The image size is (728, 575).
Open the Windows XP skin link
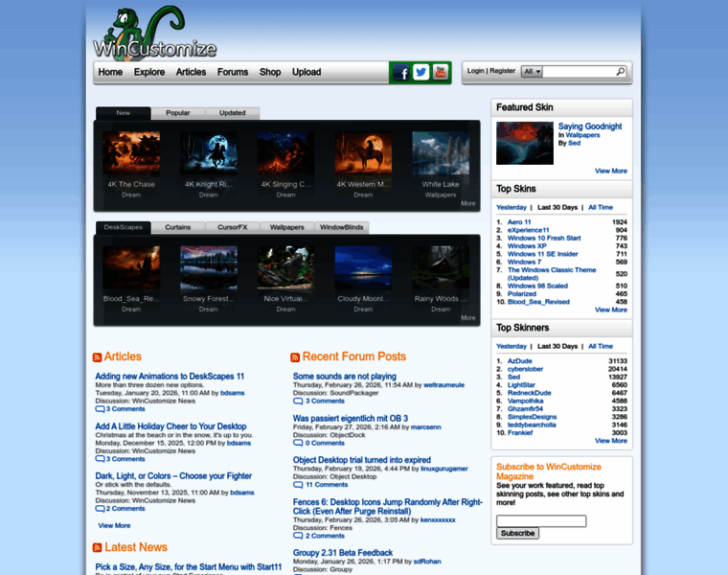pyautogui.click(x=527, y=245)
